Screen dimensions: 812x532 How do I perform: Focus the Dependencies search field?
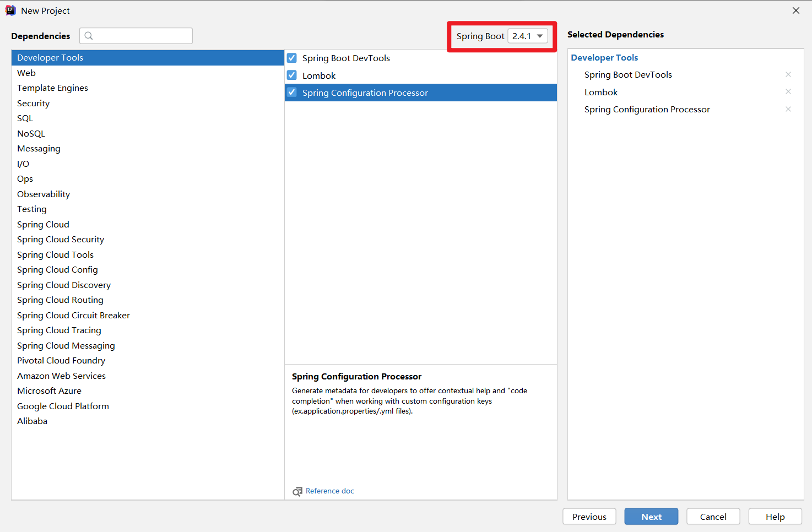coord(136,36)
